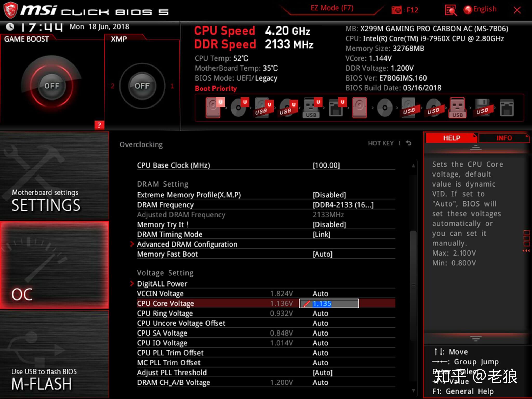Close the BIOS with the red X
This screenshot has height=399, width=532.
(517, 10)
